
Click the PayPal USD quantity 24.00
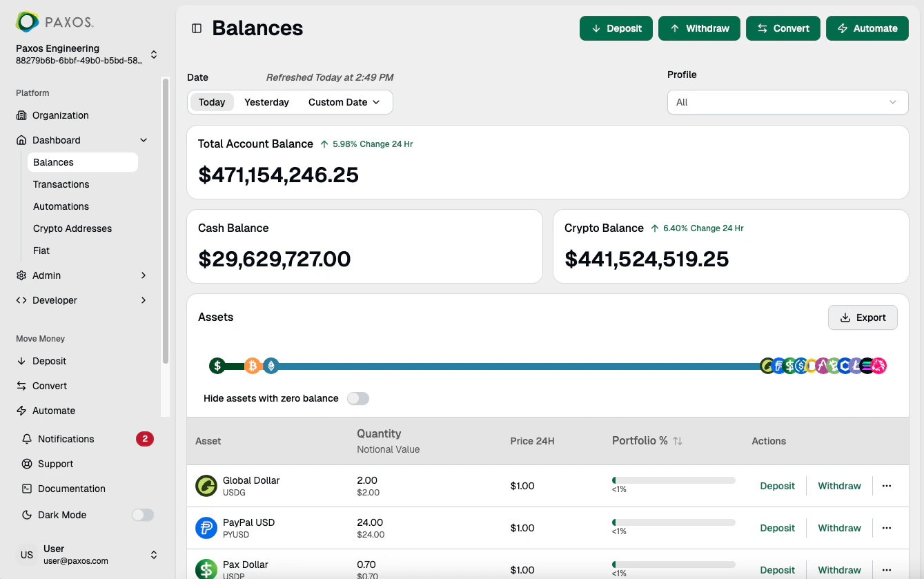click(370, 522)
